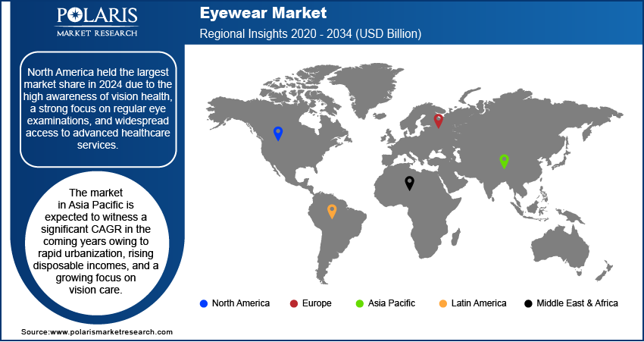This screenshot has width=644, height=342.
Task: Click the Asia Pacific CAGR text circle
Action: click(x=96, y=241)
